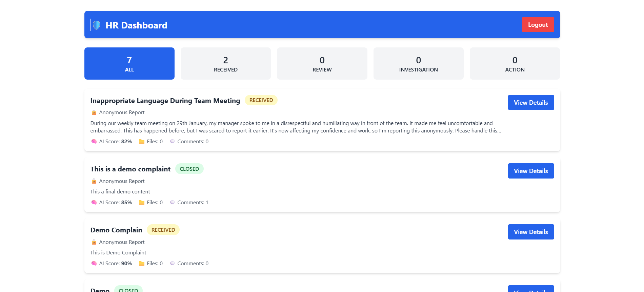
Task: Switch to the REVIEW filter tab
Action: (x=322, y=64)
